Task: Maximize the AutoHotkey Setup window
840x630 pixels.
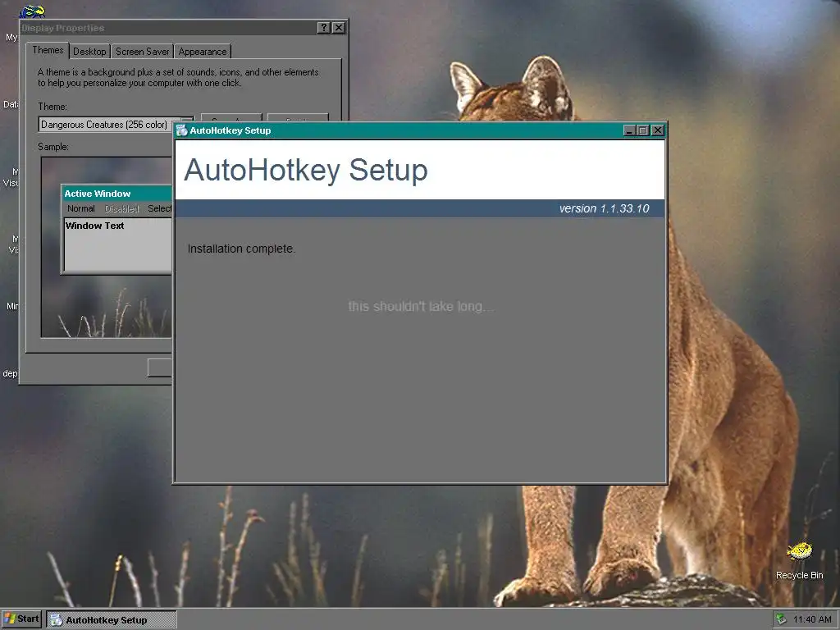Action: (643, 130)
